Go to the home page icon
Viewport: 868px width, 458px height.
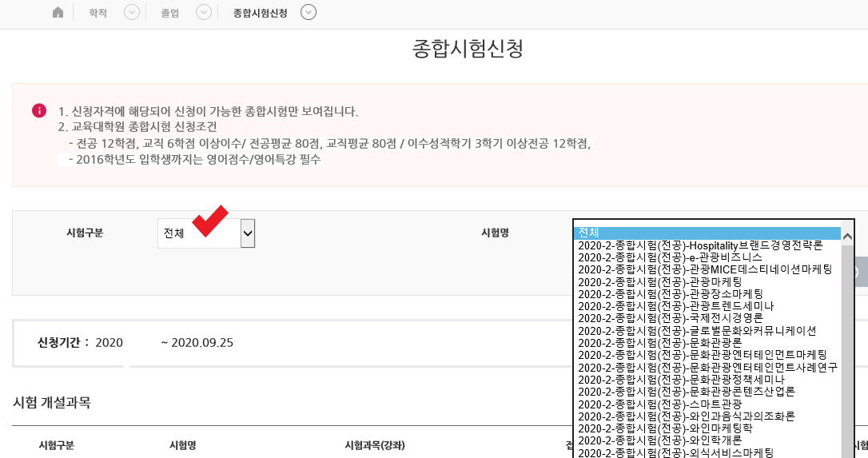(x=58, y=13)
